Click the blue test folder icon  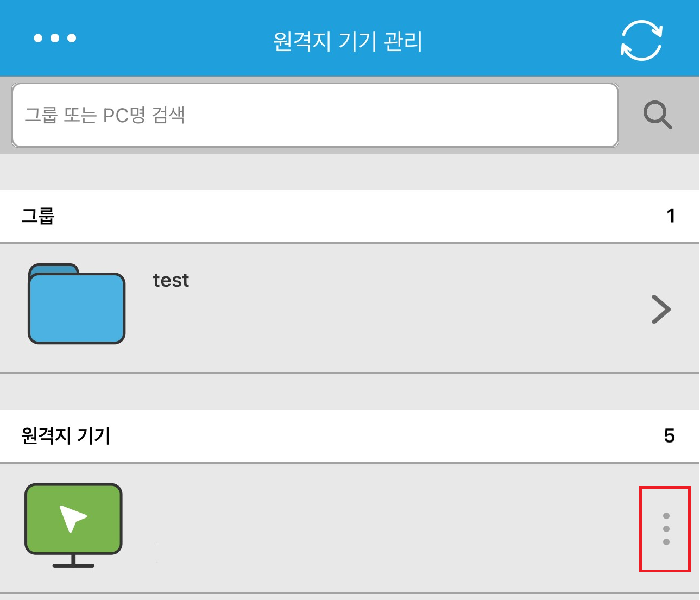(77, 307)
